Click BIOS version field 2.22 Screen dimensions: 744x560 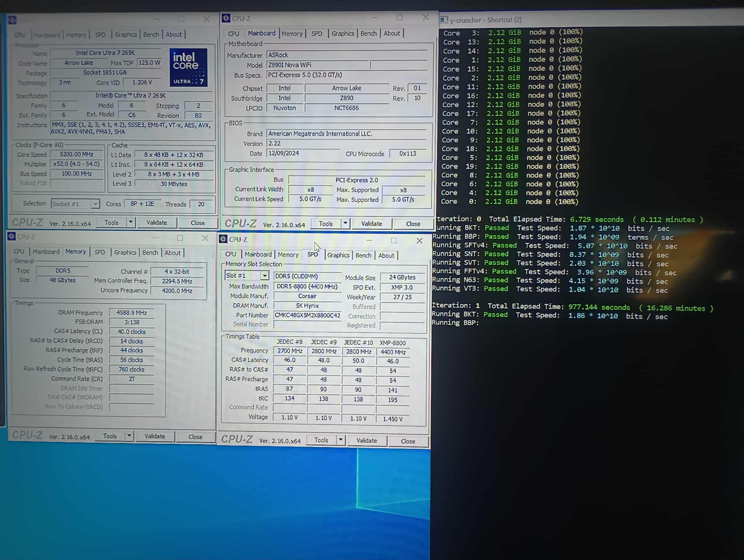coord(346,143)
